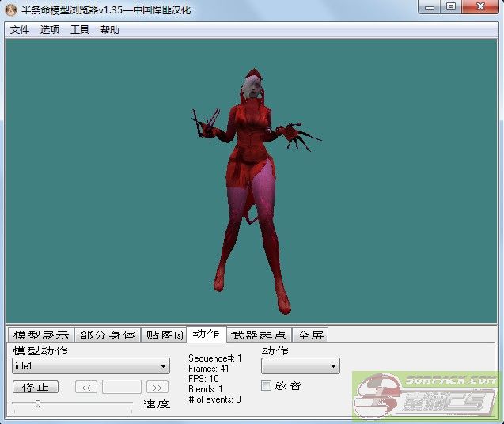The image size is (504, 424).
Task: Open the empty 动作 dropdown
Action: [x=301, y=365]
